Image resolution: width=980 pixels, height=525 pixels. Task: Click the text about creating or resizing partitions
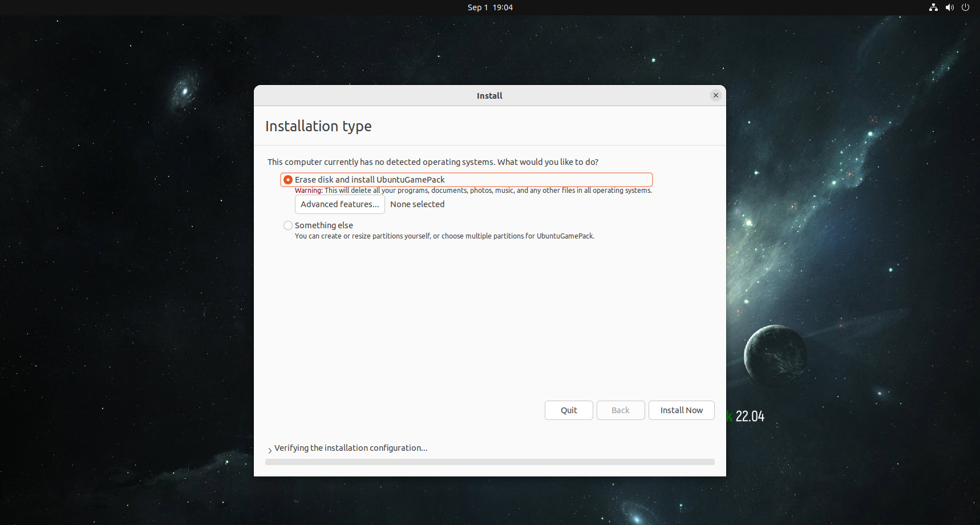pyautogui.click(x=444, y=236)
